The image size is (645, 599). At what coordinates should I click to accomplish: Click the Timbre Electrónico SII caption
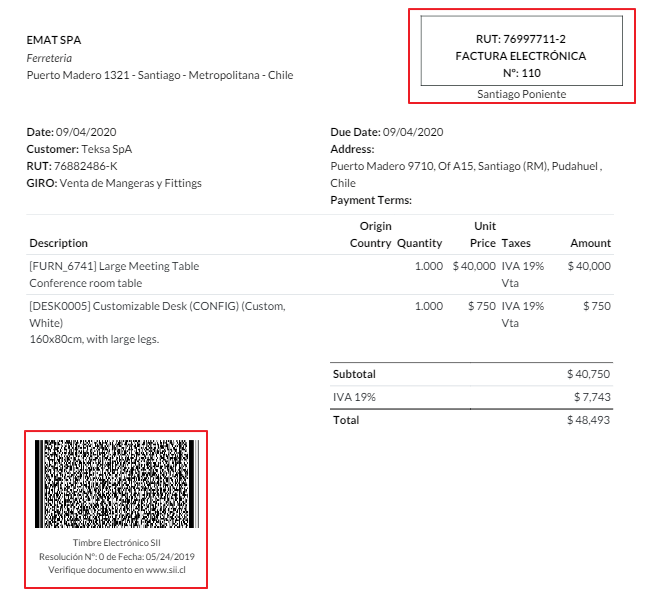coord(116,543)
